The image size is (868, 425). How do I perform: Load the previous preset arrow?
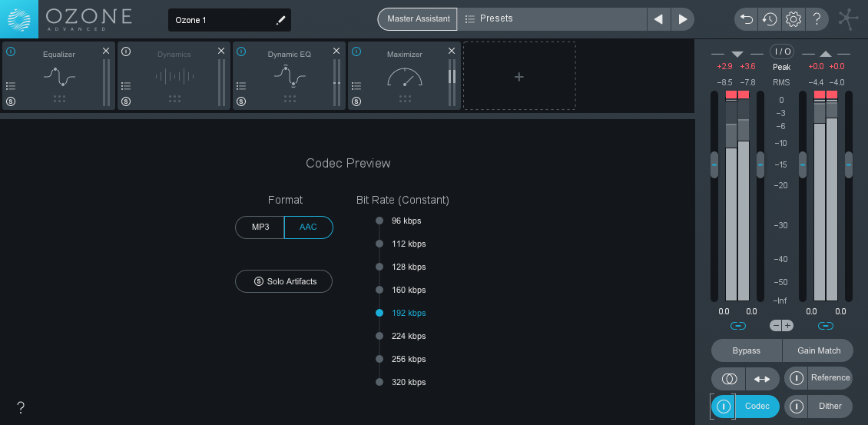pyautogui.click(x=659, y=19)
